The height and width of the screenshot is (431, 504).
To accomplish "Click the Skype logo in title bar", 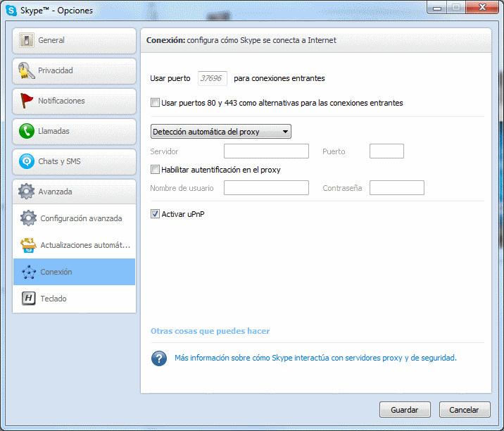I will pos(11,11).
